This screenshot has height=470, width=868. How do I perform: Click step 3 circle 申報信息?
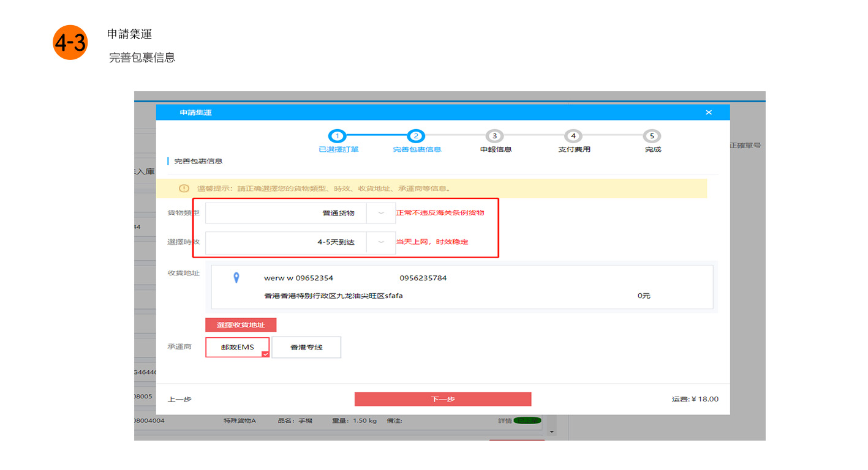point(494,136)
